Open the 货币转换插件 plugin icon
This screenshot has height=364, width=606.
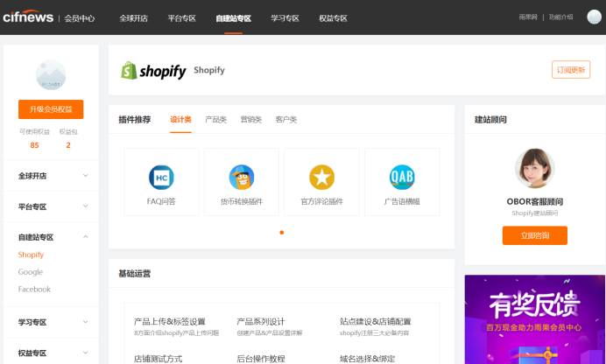click(242, 177)
